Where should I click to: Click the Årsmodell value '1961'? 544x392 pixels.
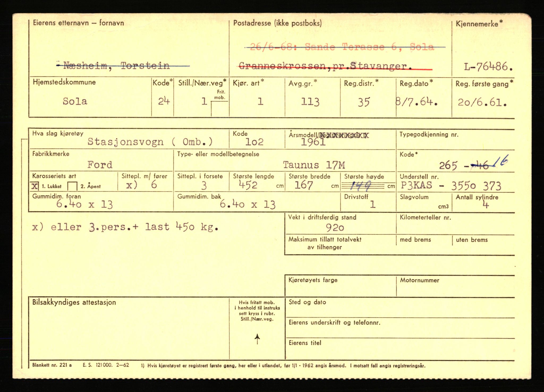(313, 142)
